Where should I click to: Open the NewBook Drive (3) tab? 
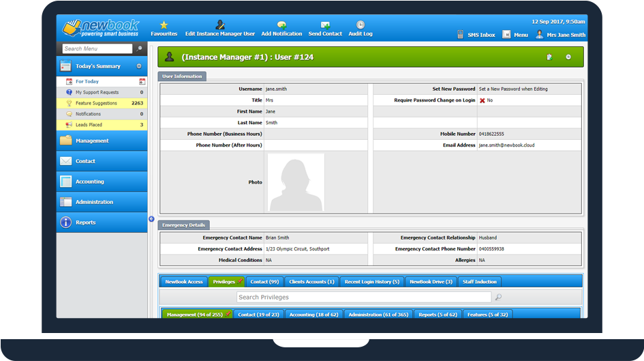pos(431,282)
